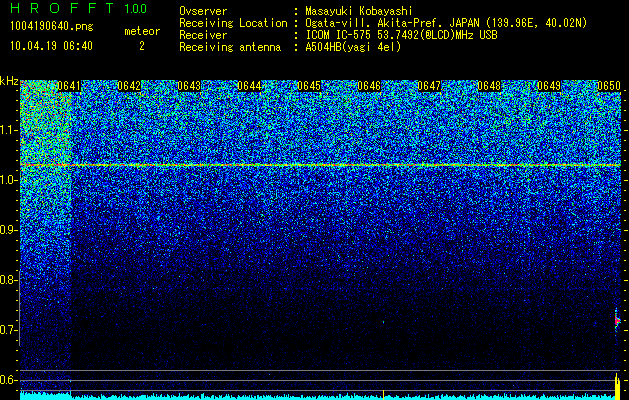
Task: Click the observer name Masayuki Kobayashi
Action: pyautogui.click(x=359, y=11)
